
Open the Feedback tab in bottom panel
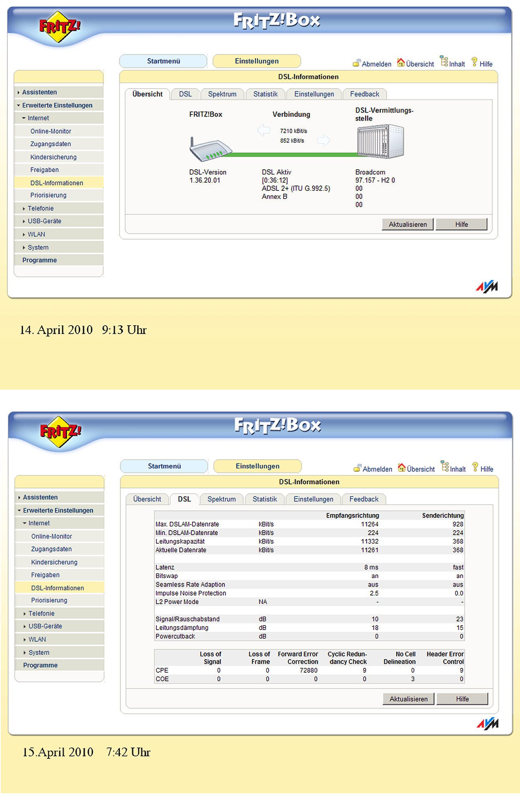[x=364, y=499]
